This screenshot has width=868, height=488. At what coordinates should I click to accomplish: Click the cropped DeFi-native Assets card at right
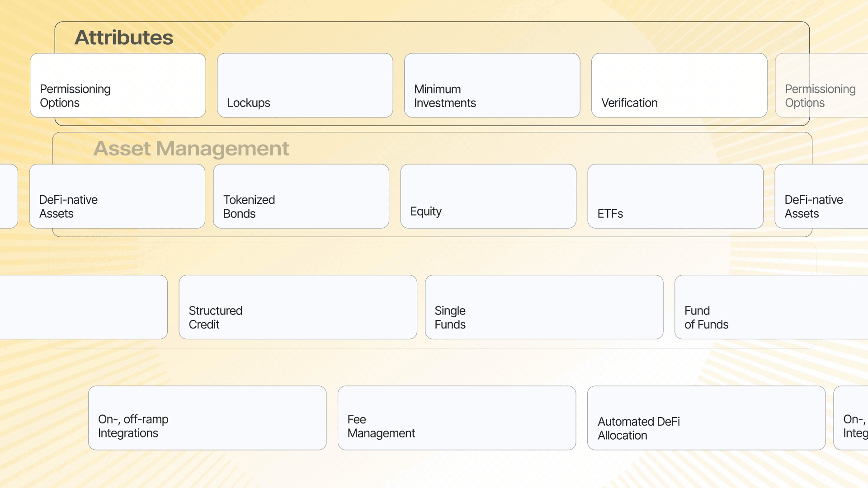tap(822, 196)
